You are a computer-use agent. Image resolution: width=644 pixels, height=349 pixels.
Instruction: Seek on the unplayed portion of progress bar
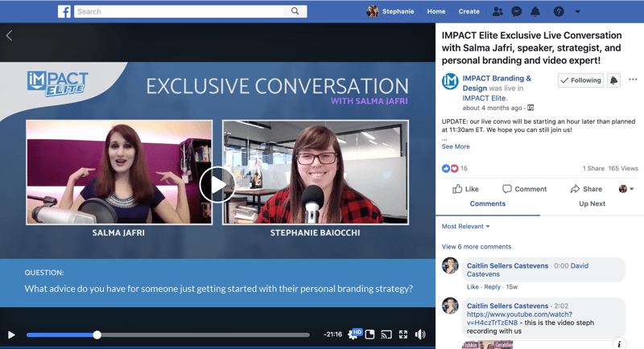(x=205, y=335)
